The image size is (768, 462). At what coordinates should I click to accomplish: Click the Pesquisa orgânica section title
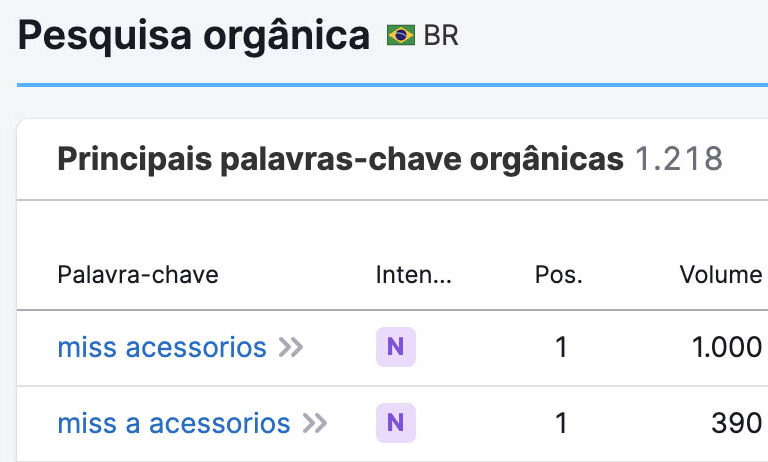pos(193,36)
